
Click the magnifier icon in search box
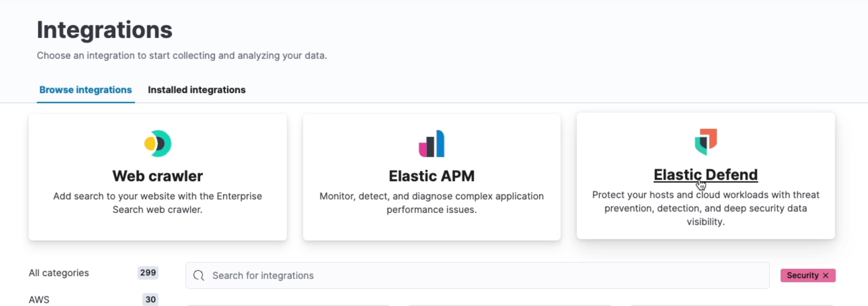click(199, 275)
